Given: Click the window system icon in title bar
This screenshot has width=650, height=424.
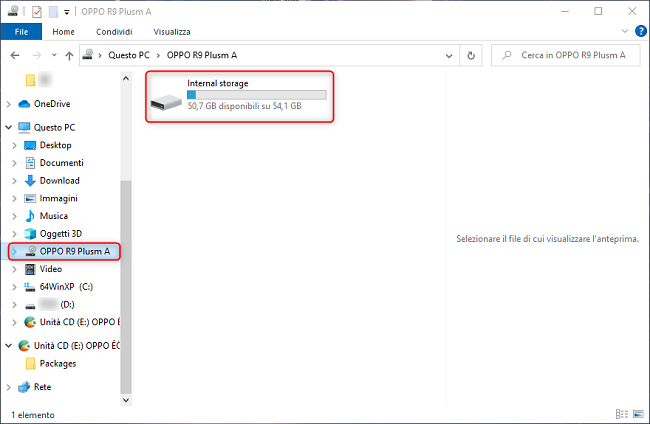Looking at the screenshot, I should click(13, 11).
